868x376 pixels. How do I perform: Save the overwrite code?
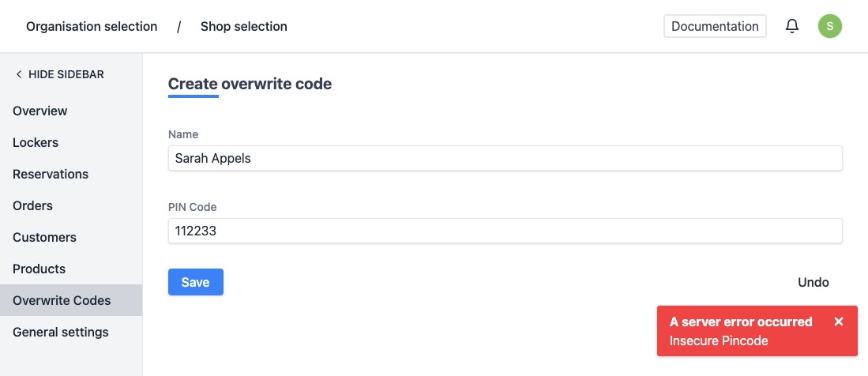tap(195, 282)
